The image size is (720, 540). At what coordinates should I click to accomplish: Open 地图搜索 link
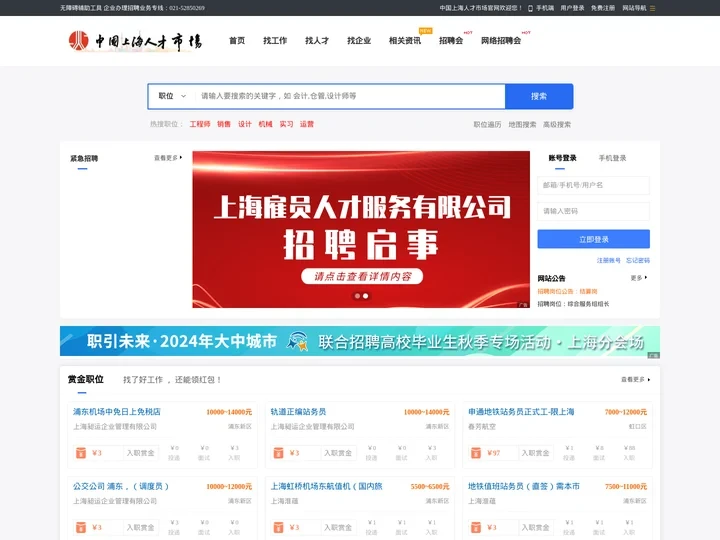522,124
